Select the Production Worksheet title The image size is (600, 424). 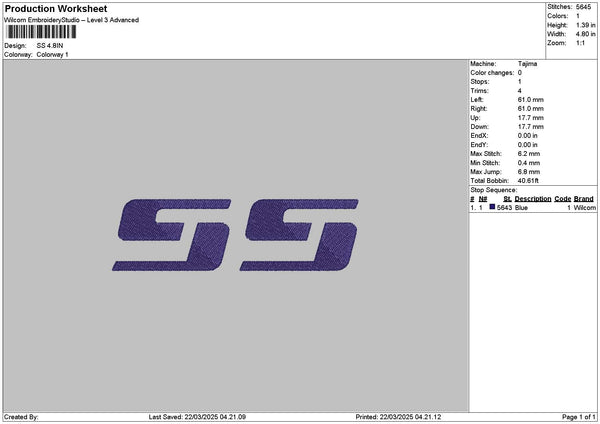[x=56, y=8]
